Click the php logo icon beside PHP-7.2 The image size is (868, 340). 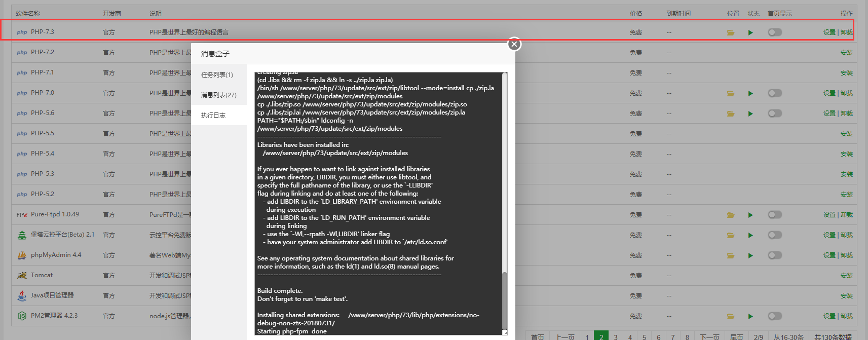22,52
